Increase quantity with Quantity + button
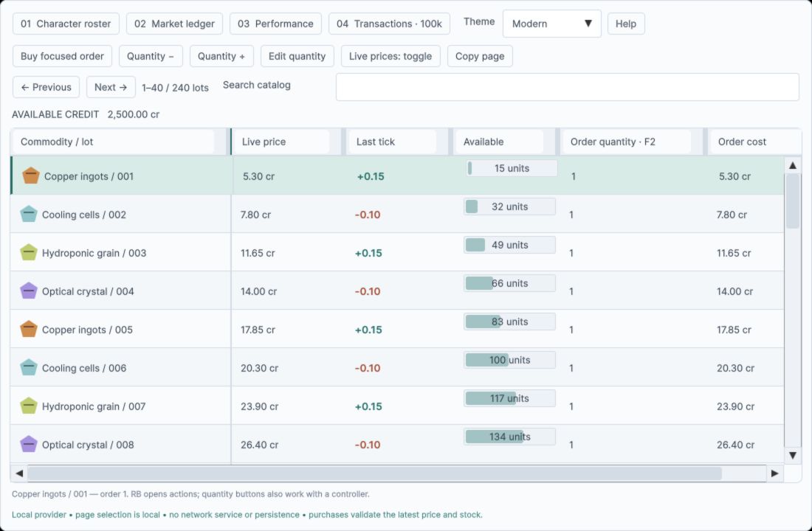 (221, 56)
